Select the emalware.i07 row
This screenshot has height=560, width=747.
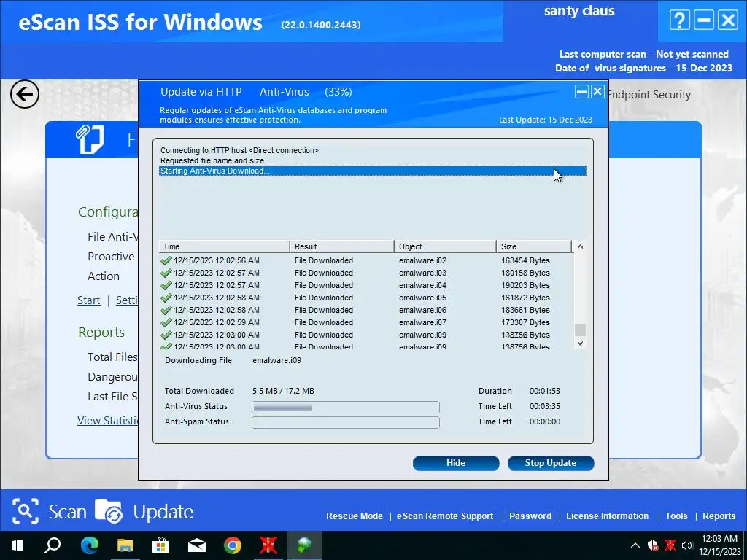point(366,322)
